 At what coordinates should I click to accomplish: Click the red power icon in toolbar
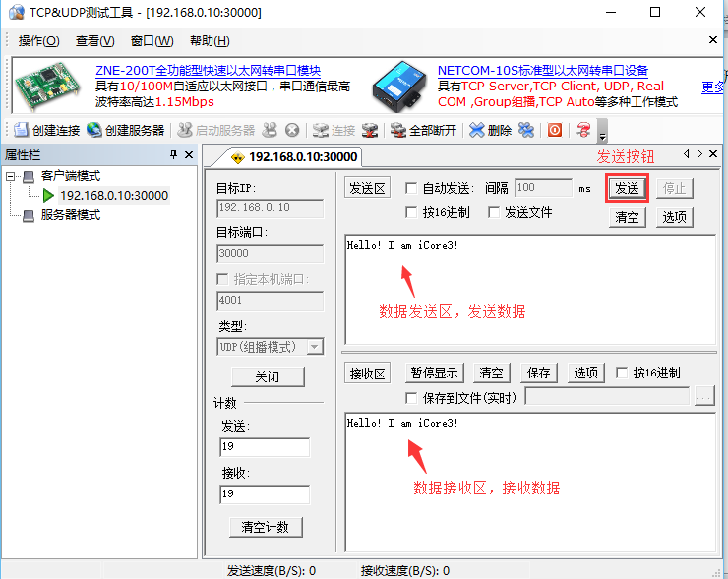(x=555, y=130)
